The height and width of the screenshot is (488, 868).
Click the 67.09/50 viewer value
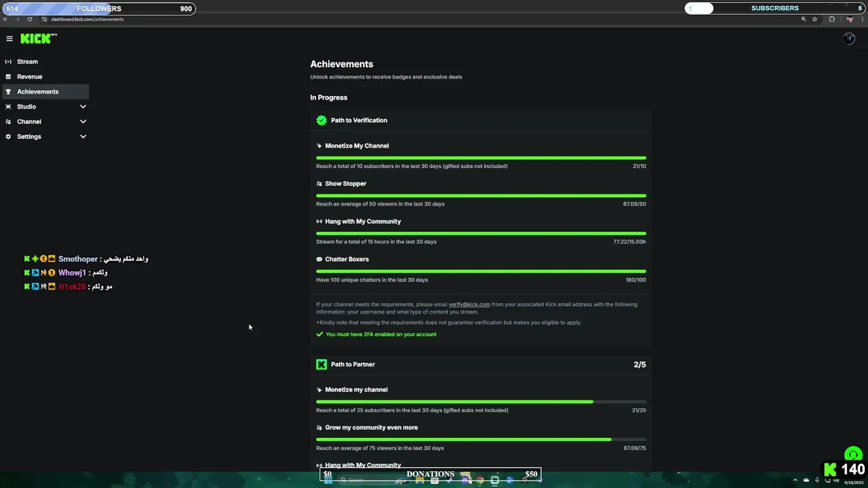coord(635,204)
